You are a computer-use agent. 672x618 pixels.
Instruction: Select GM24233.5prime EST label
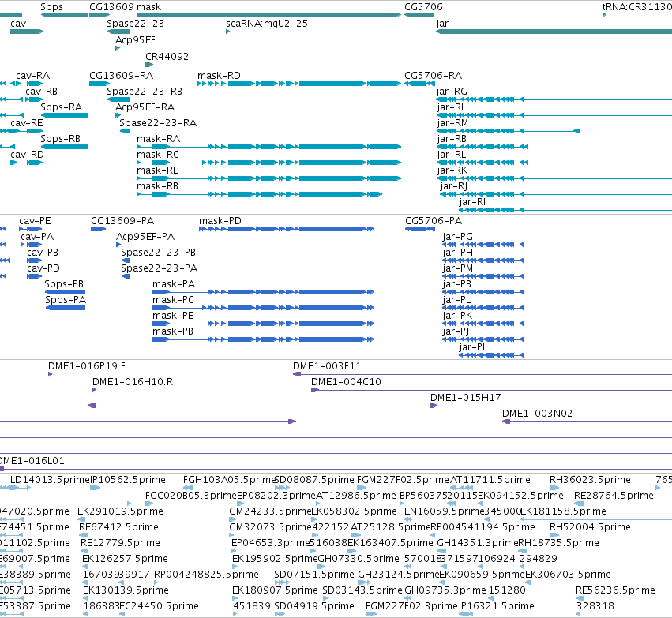pyautogui.click(x=270, y=511)
